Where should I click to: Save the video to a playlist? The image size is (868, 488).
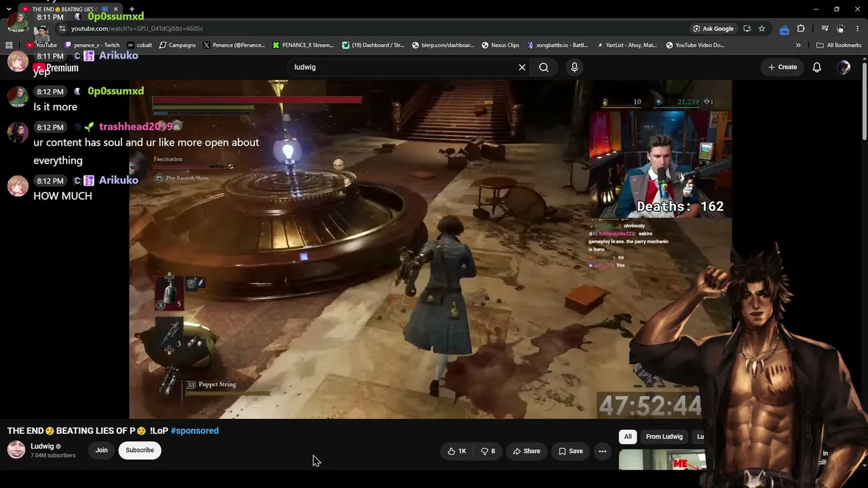[x=570, y=451]
